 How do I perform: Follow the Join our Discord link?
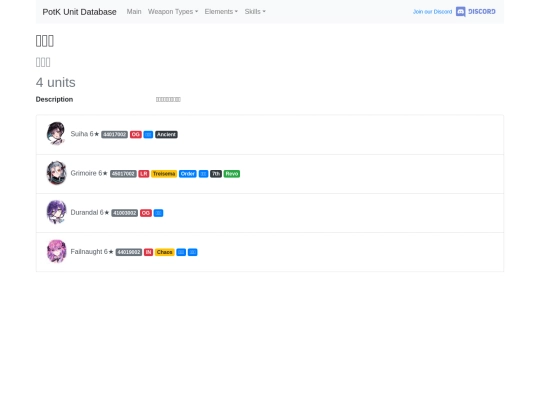click(432, 12)
